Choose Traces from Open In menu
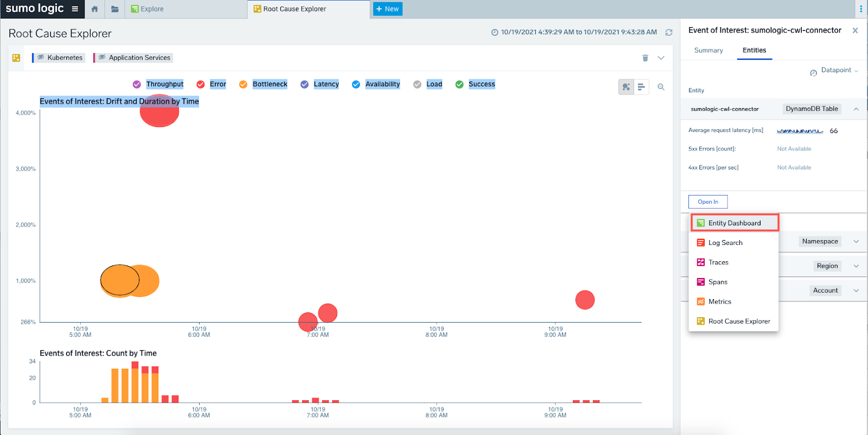The image size is (868, 435). pyautogui.click(x=733, y=262)
